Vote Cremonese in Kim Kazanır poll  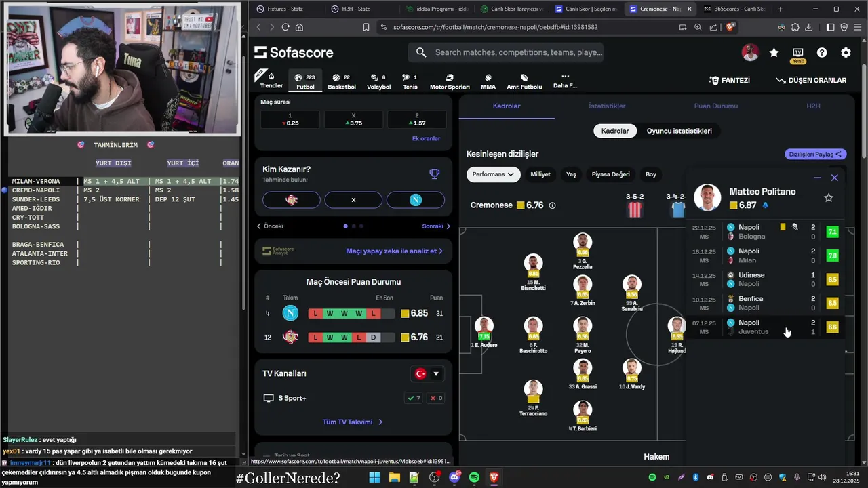[292, 200]
